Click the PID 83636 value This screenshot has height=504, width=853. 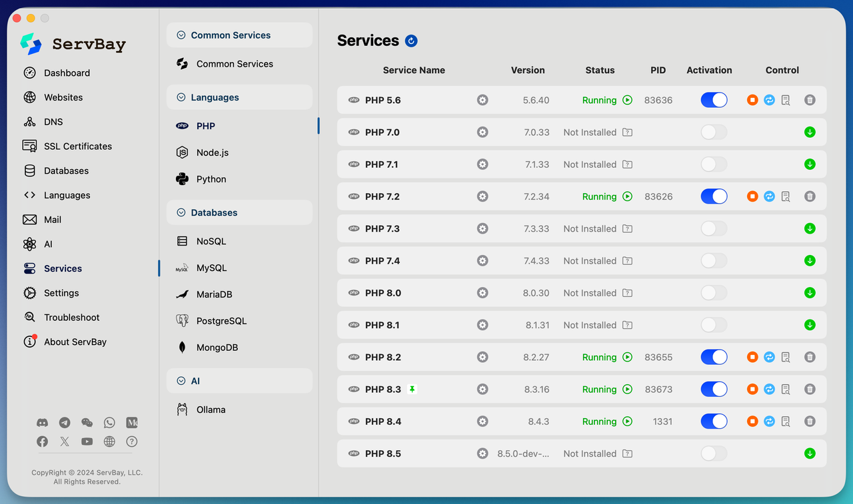point(658,100)
